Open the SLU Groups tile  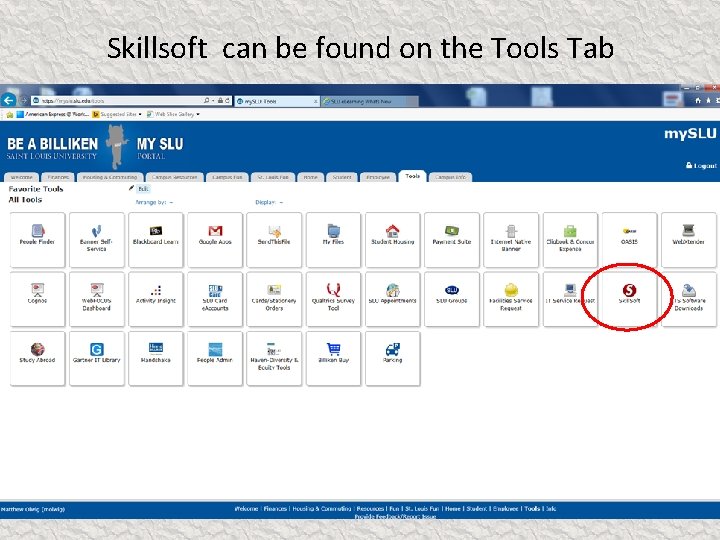point(452,299)
